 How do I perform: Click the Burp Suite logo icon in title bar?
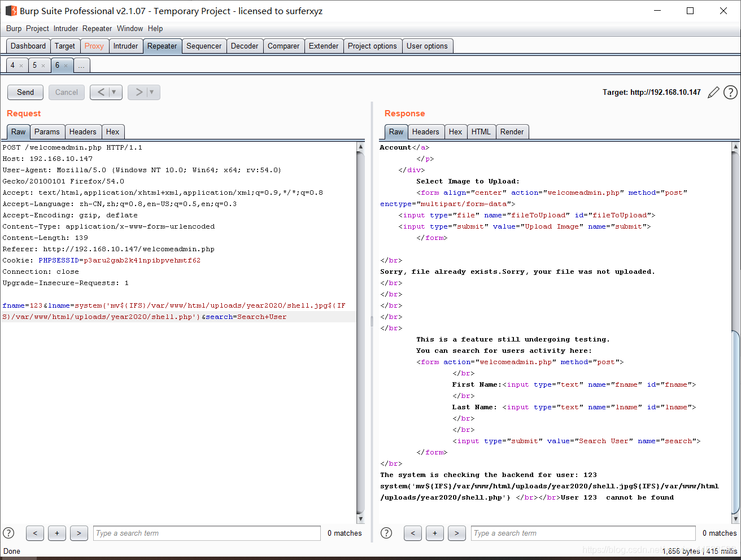11,11
